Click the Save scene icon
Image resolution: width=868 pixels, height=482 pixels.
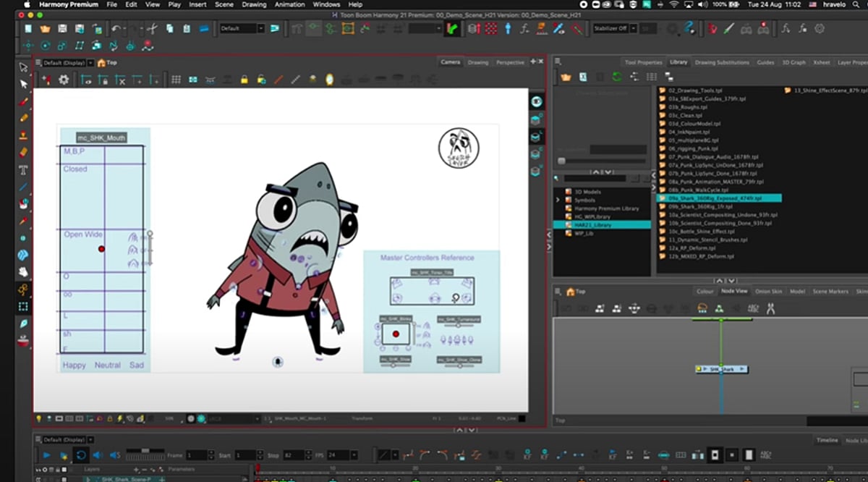click(x=63, y=29)
